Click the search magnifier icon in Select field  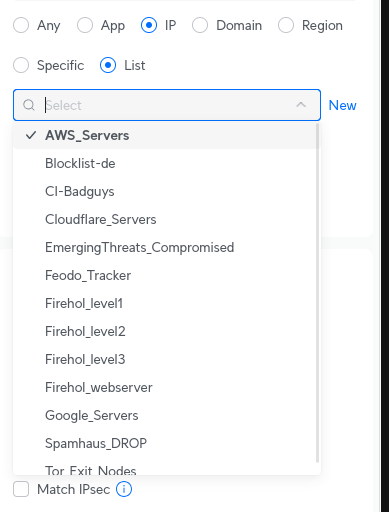pos(29,105)
